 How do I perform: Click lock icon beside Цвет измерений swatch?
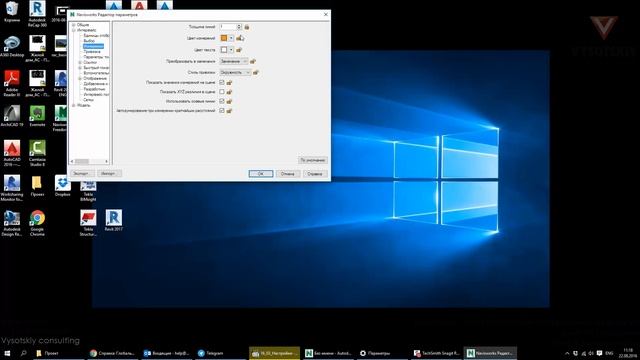click(x=240, y=38)
